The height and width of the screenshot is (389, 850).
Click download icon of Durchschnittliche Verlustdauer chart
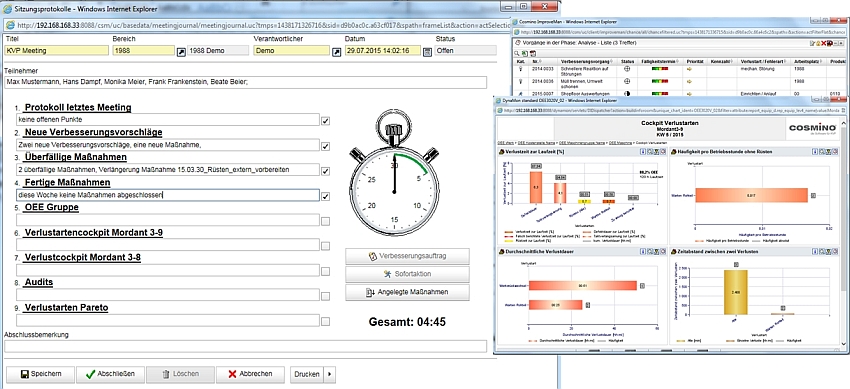[643, 252]
